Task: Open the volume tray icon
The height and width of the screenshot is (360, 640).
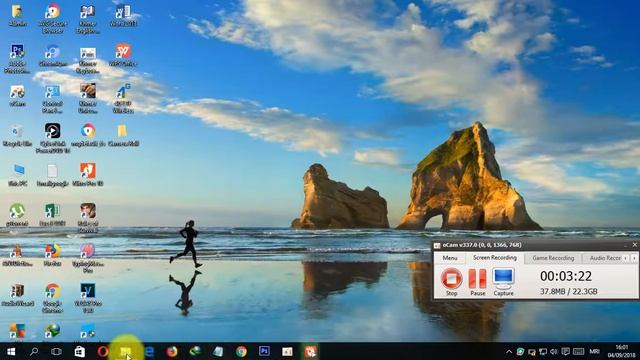Action: (554, 351)
